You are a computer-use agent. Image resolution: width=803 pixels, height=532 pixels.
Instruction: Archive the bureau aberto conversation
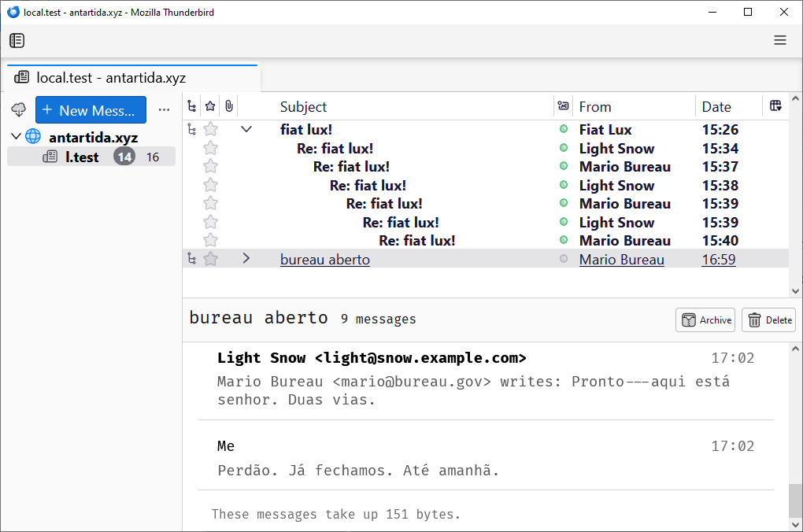[705, 320]
